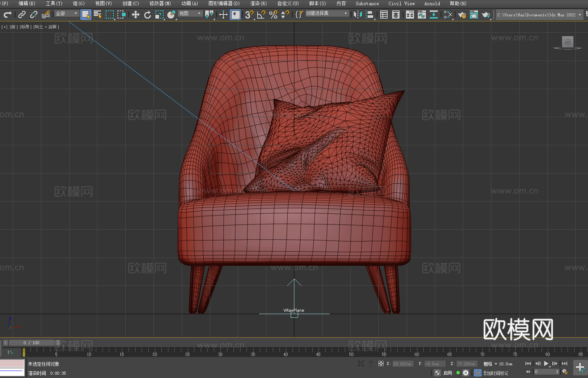Open the Arnold menu
Viewport: 588px width, 378px height.
[432, 3]
